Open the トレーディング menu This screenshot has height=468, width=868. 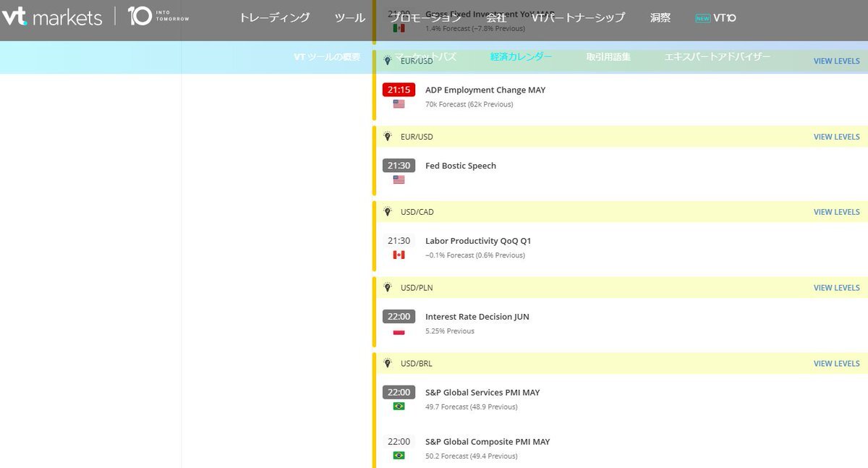click(x=275, y=17)
